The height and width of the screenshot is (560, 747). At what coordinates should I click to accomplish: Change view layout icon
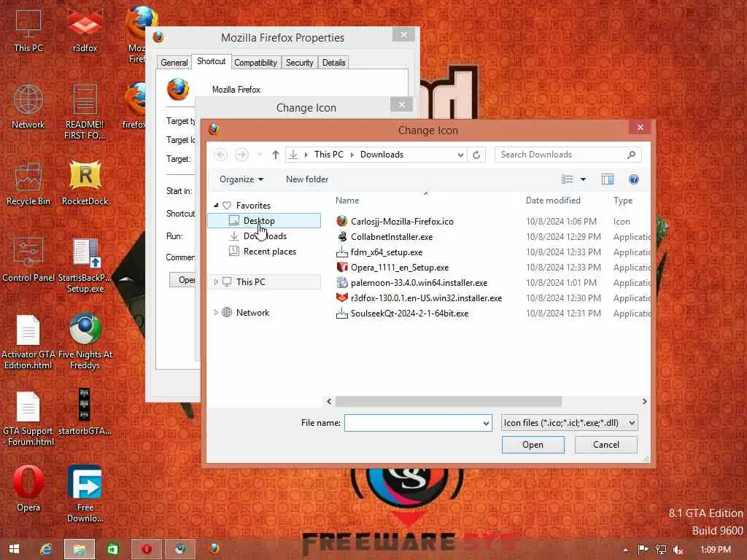point(567,179)
